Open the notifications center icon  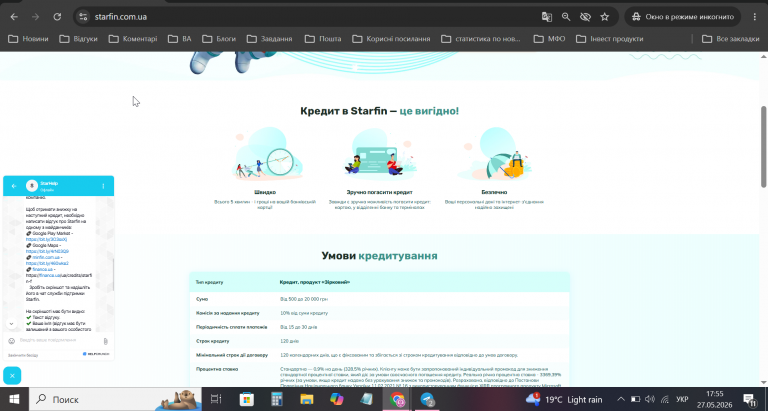coord(749,399)
